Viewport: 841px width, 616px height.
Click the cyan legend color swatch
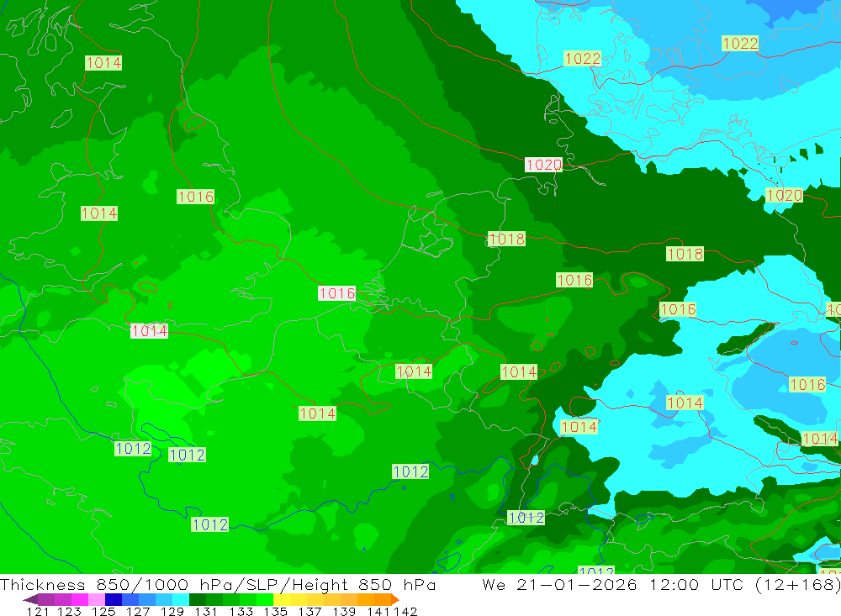(x=181, y=599)
